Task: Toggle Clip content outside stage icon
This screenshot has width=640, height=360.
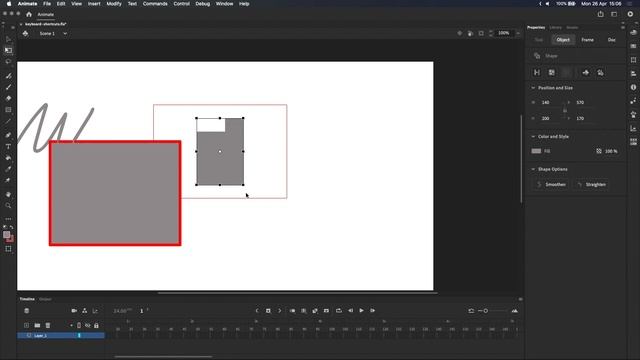Action: [x=481, y=33]
